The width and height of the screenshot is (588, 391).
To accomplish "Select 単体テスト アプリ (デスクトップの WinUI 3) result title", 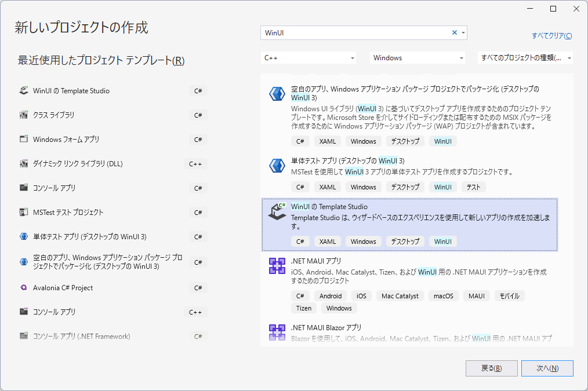I will coord(347,160).
